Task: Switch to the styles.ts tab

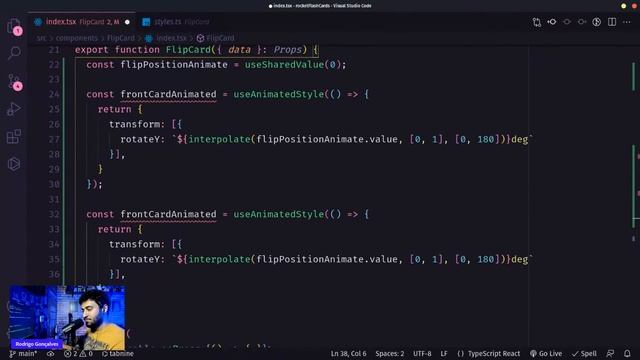Action: [176, 22]
